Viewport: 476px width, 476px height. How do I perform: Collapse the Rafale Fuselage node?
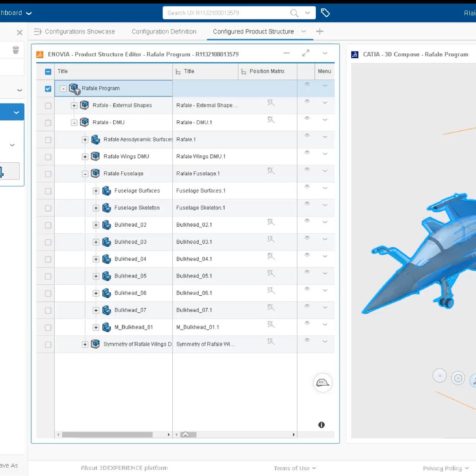85,174
